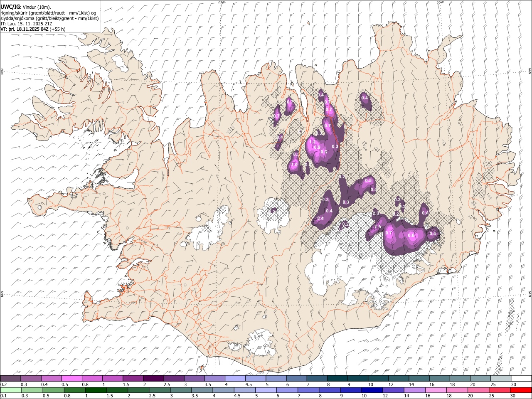
Task: Click the deep blue 10–12 rain legend swatch
Action: coord(372,390)
